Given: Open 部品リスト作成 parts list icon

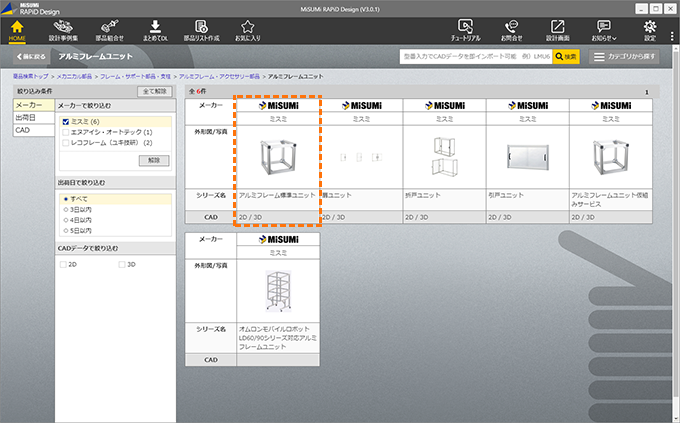Looking at the screenshot, I should 201,29.
